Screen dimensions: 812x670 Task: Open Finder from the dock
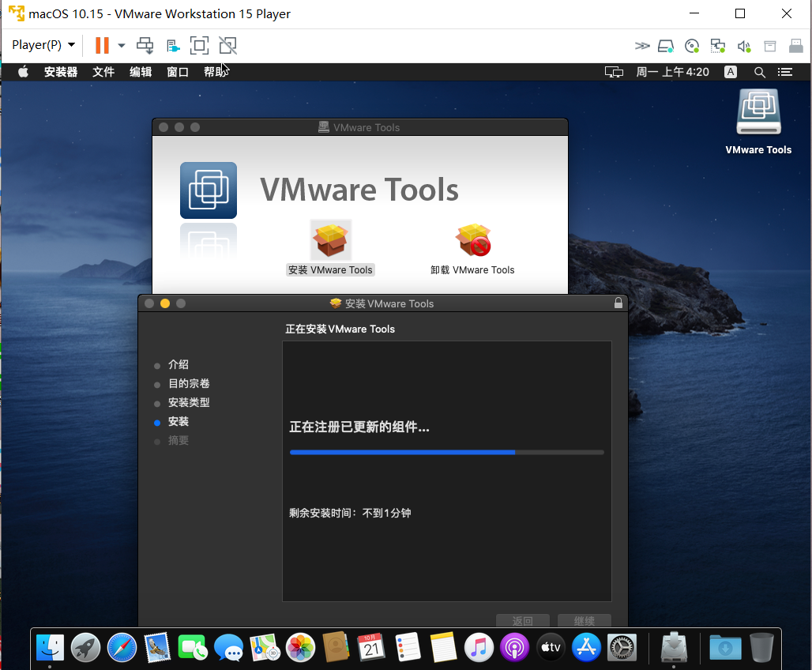(51, 648)
